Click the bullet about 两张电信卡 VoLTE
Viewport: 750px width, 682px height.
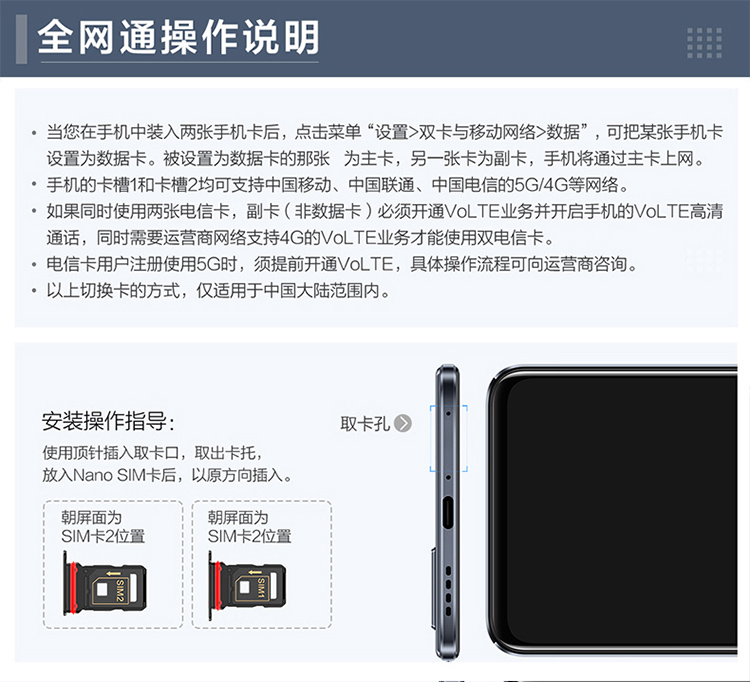coord(377,224)
